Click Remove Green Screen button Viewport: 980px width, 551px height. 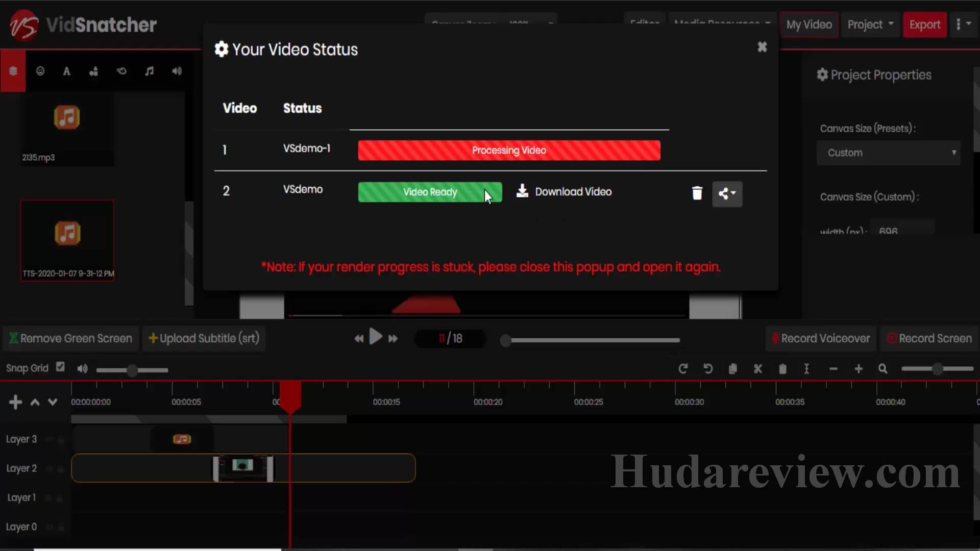click(x=71, y=338)
